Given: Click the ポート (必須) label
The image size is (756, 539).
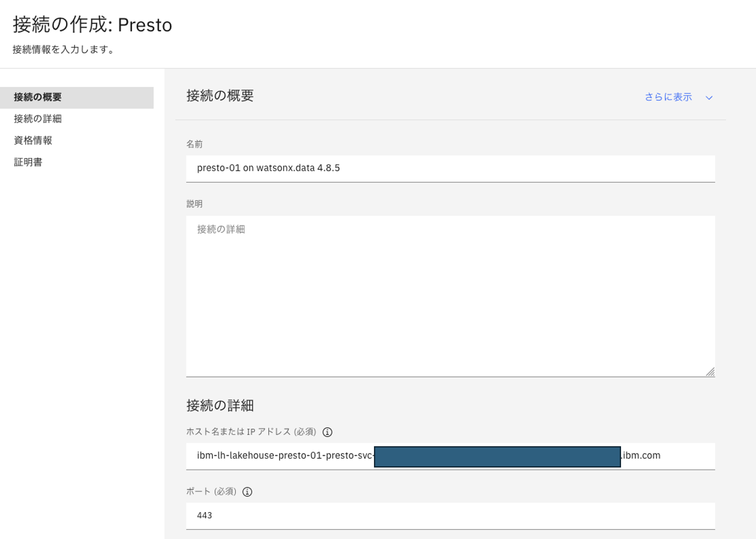Looking at the screenshot, I should click(211, 492).
